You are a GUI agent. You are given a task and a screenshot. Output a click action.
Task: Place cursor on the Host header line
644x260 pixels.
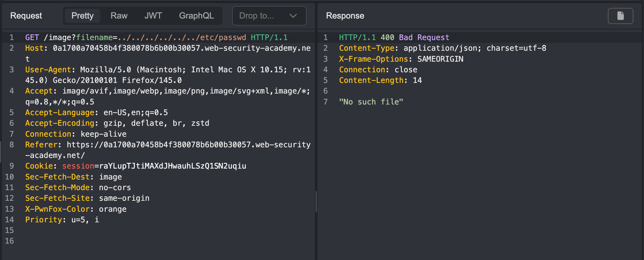click(x=168, y=48)
